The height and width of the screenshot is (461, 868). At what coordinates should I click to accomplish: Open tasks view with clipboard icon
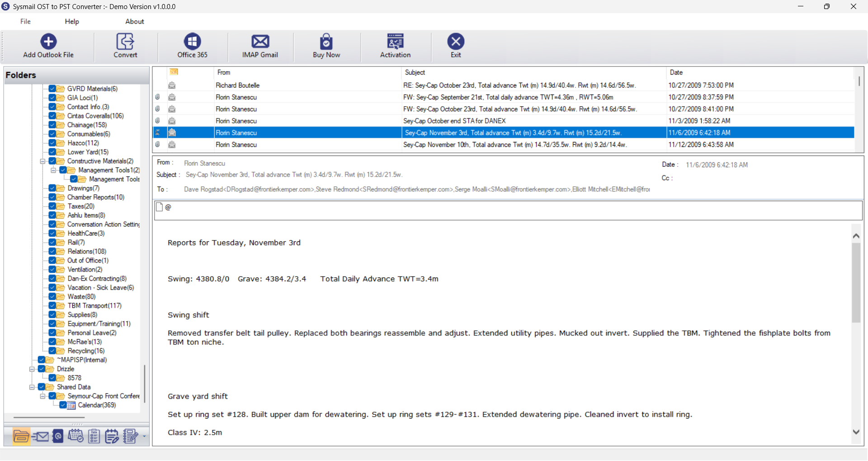94,437
